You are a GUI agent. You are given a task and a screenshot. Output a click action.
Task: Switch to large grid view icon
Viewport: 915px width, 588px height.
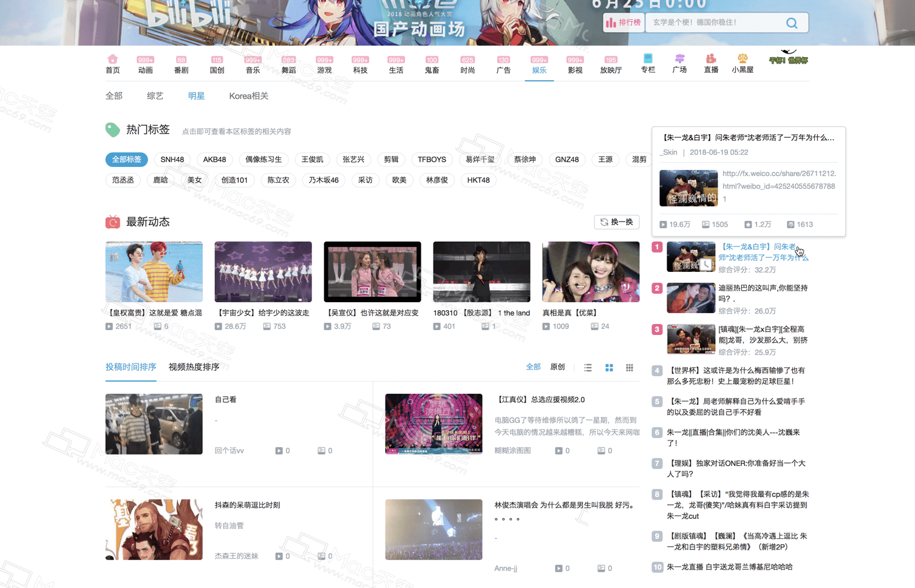tap(609, 368)
